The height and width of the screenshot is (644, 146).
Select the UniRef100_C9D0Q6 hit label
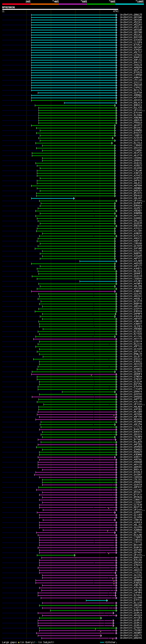[131, 244]
